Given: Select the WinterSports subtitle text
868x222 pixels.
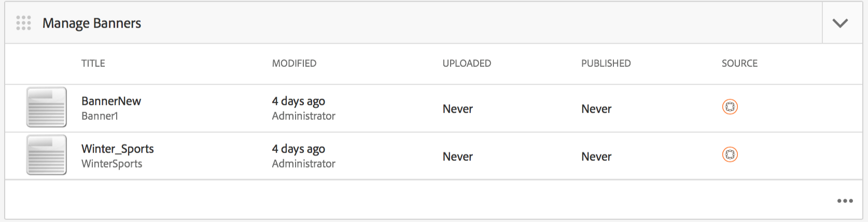Looking at the screenshot, I should (111, 164).
